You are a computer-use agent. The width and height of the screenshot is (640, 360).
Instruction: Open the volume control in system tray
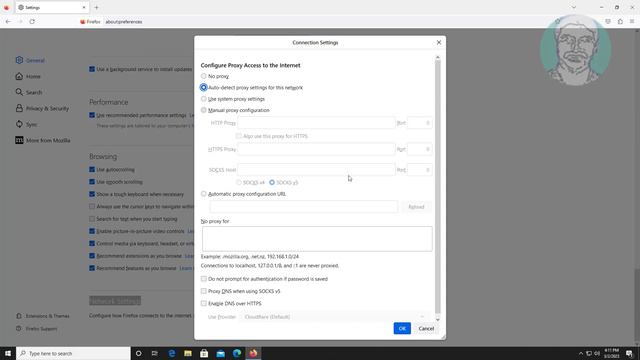click(597, 353)
